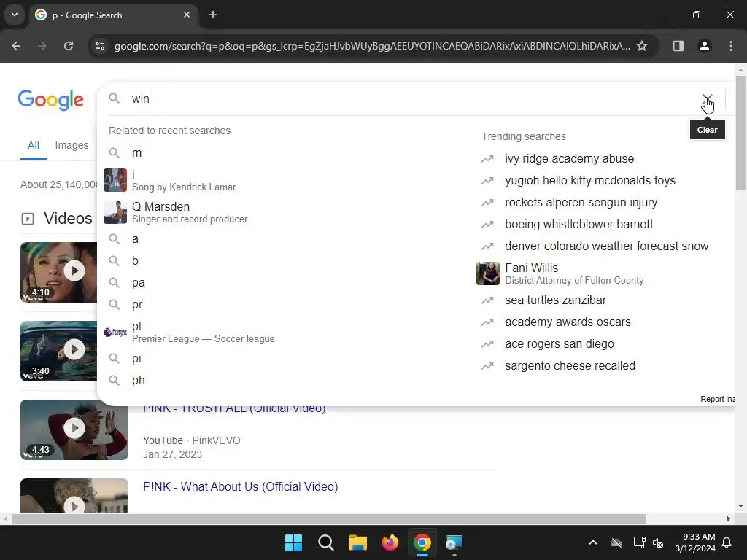Play the 3:40 video thumbnail
The height and width of the screenshot is (560, 747).
[x=58, y=351]
